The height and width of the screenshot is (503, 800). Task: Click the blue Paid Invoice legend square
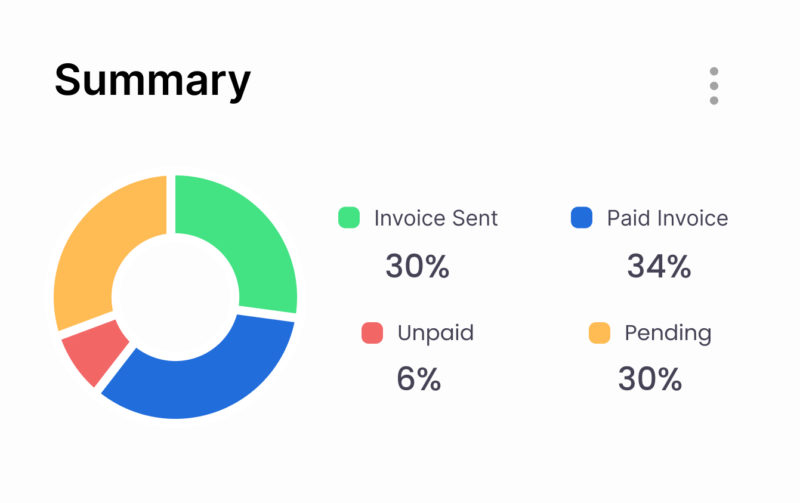coord(582,218)
